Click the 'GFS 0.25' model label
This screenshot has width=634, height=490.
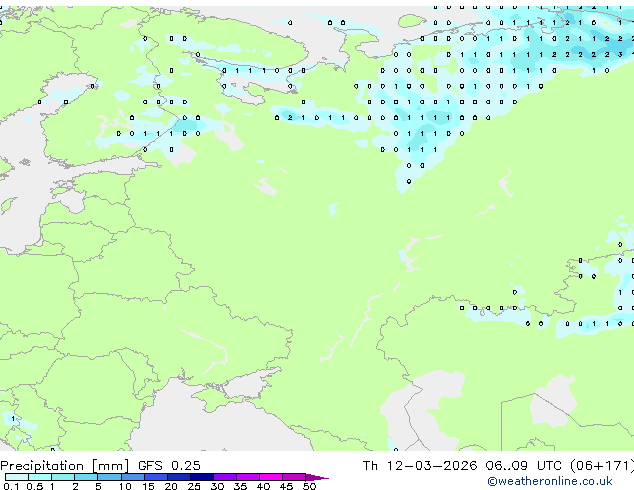click(169, 466)
